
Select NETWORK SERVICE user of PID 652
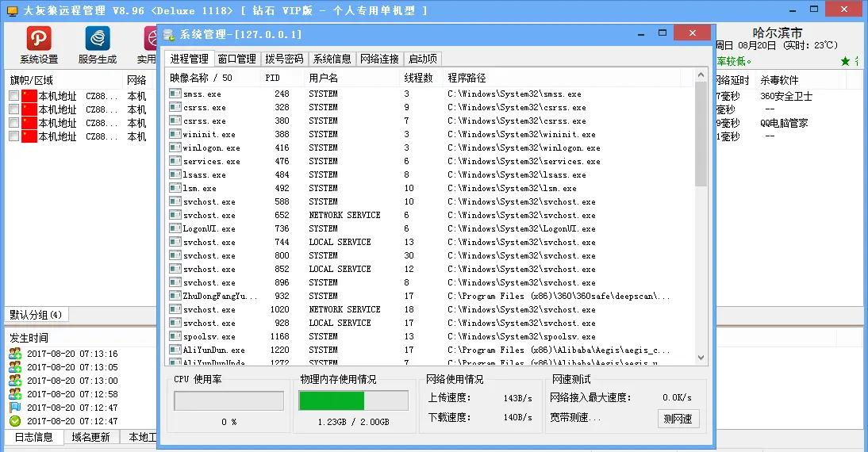[x=344, y=215]
